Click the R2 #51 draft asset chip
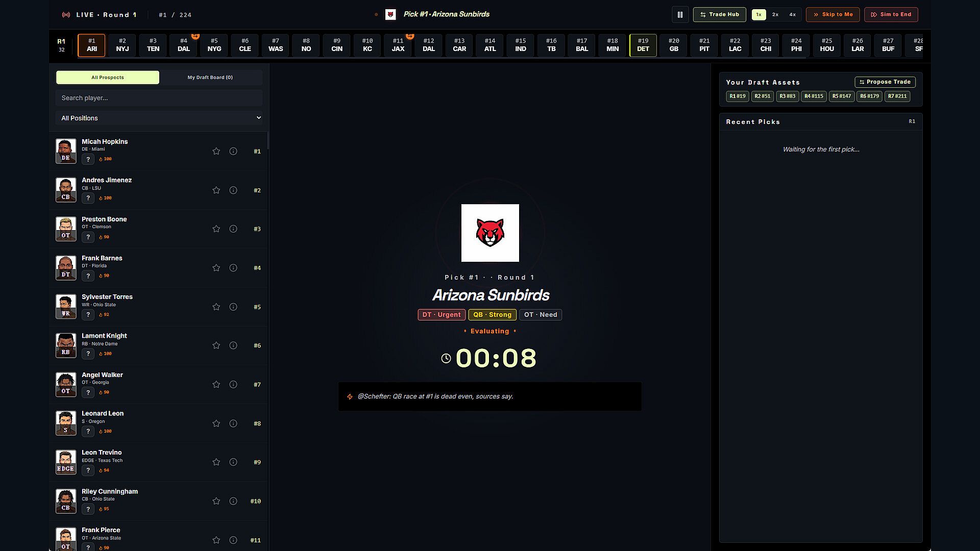Screen dimensions: 980x551 pyautogui.click(x=763, y=96)
